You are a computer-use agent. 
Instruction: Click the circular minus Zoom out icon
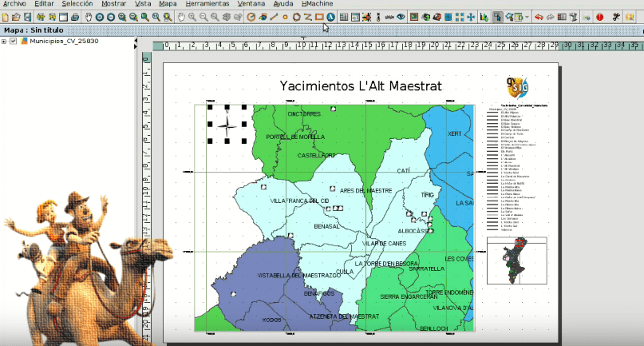point(111,17)
